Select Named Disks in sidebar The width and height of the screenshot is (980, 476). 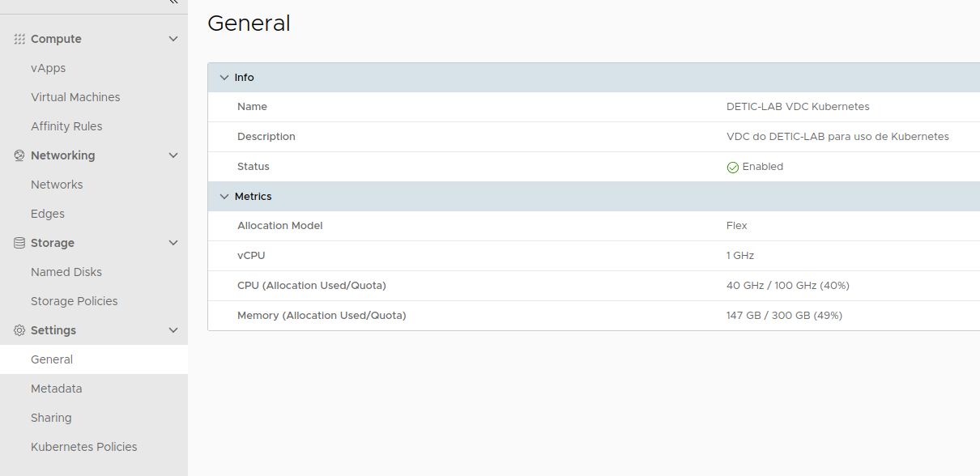(66, 272)
